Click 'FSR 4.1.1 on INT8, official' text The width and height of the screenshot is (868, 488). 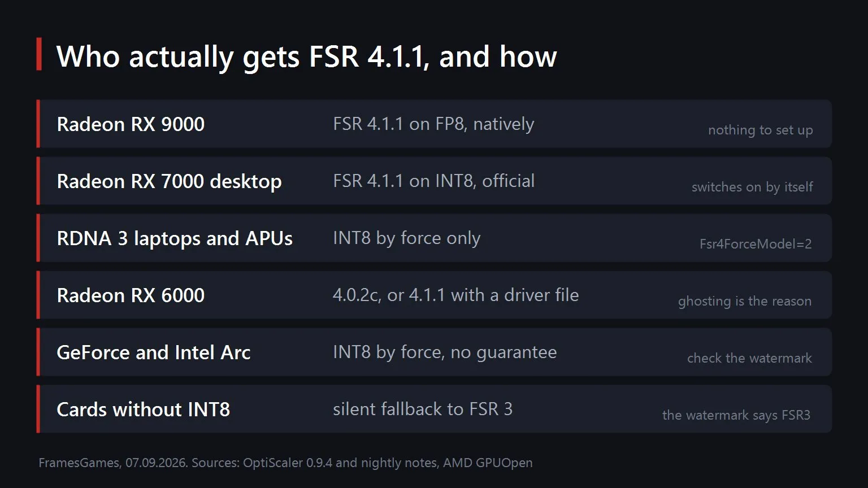[x=433, y=181]
